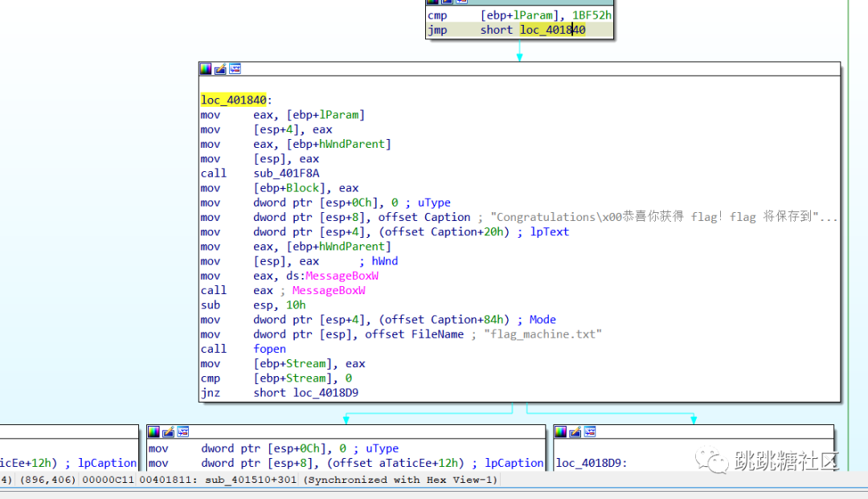Viewport: 868px width, 499px height.
Task: Select the 'mov [ebp+Stream], eax' line
Action: click(283, 363)
